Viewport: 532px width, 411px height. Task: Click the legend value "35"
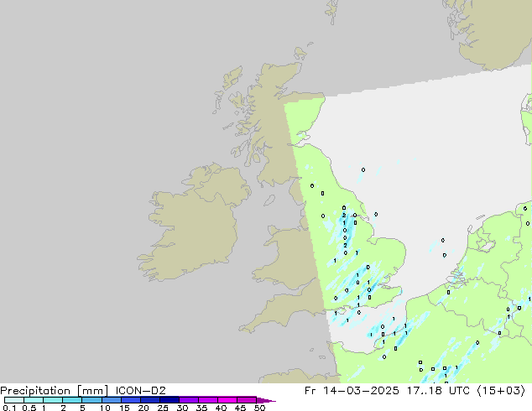pos(201,408)
